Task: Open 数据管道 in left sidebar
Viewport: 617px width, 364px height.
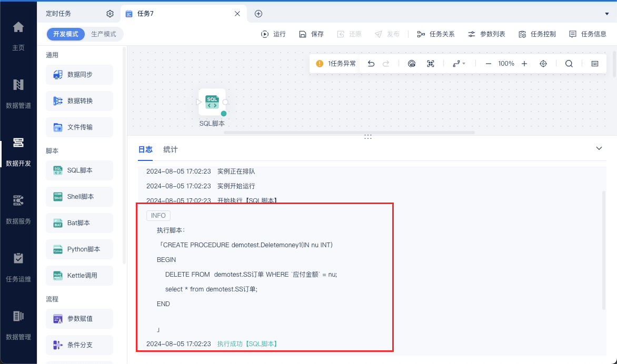Action: click(18, 94)
